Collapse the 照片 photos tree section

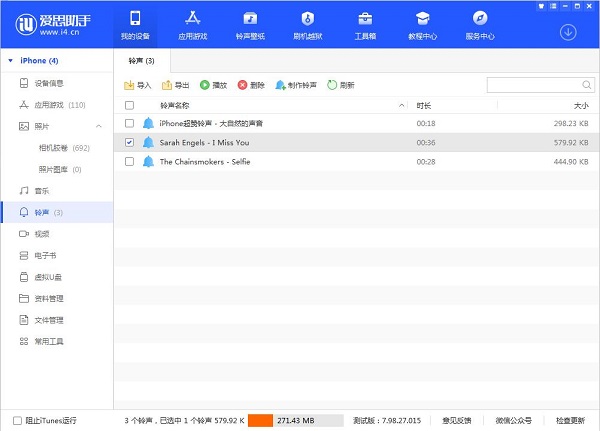[98, 127]
